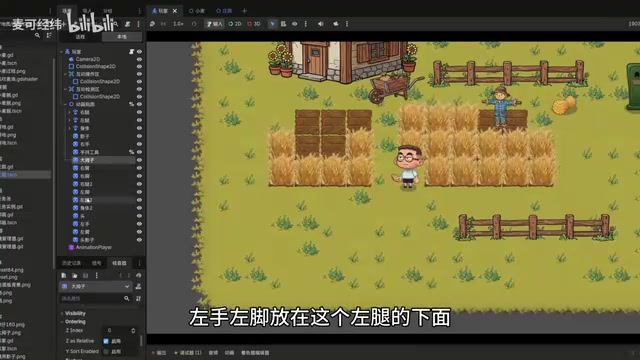Select the 2D mode button in the game toolbar
Screen dimensions: 640x360
[235, 24]
